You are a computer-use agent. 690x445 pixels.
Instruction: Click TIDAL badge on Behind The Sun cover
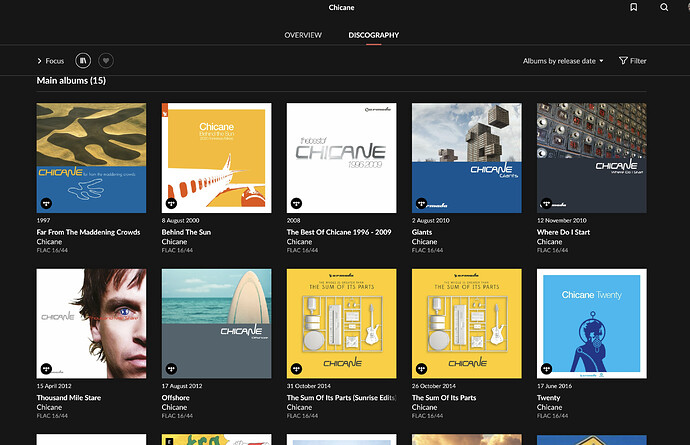click(x=171, y=203)
